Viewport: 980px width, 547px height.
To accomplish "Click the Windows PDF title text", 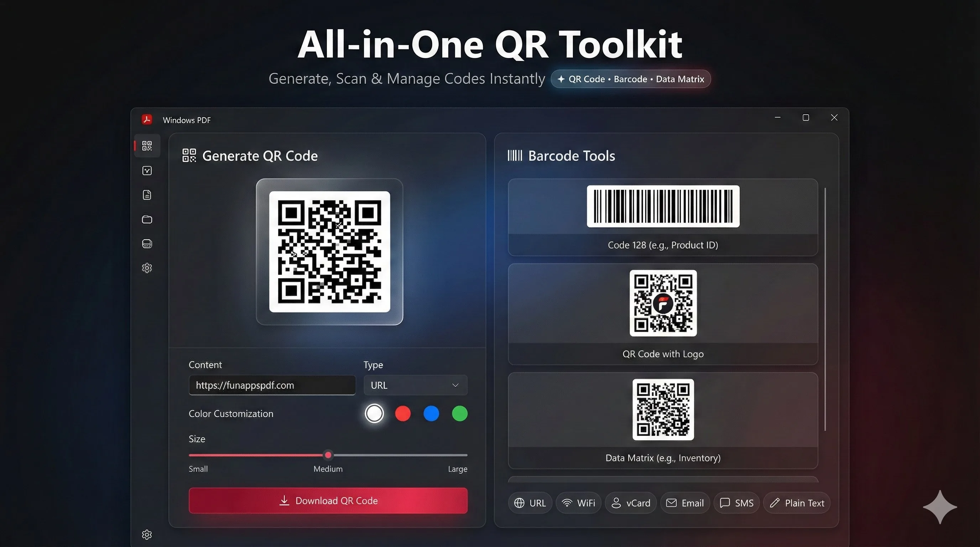I will coord(187,120).
